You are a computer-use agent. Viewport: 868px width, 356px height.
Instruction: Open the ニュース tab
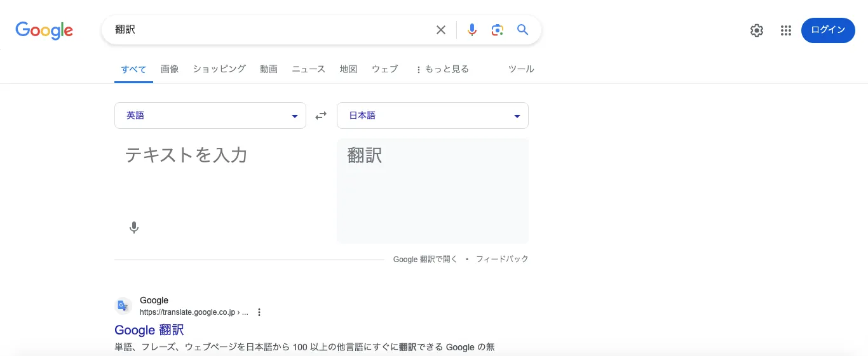click(x=308, y=69)
